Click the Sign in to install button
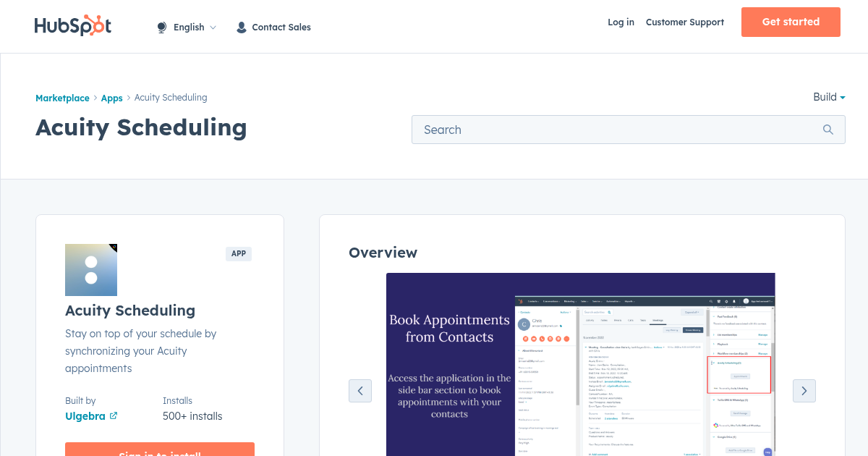Screen dimensions: 868x456 point(160,449)
